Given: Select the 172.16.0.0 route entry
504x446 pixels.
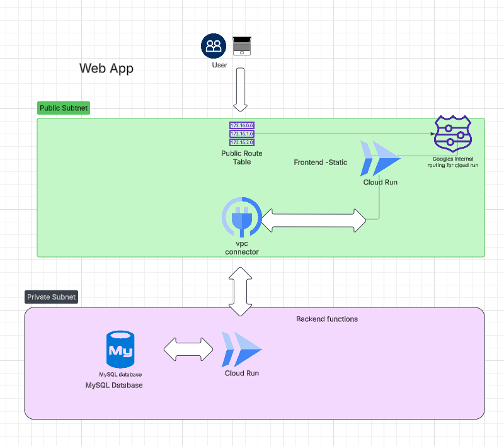Looking at the screenshot, I should click(x=242, y=125).
